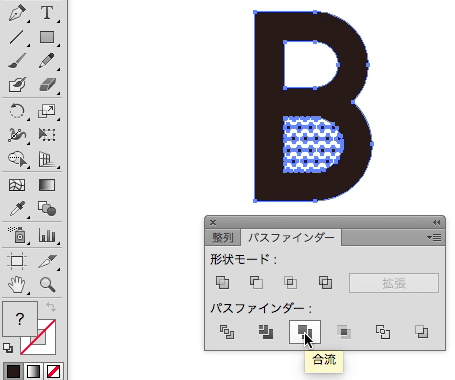Select the Hand tool

coord(17,285)
